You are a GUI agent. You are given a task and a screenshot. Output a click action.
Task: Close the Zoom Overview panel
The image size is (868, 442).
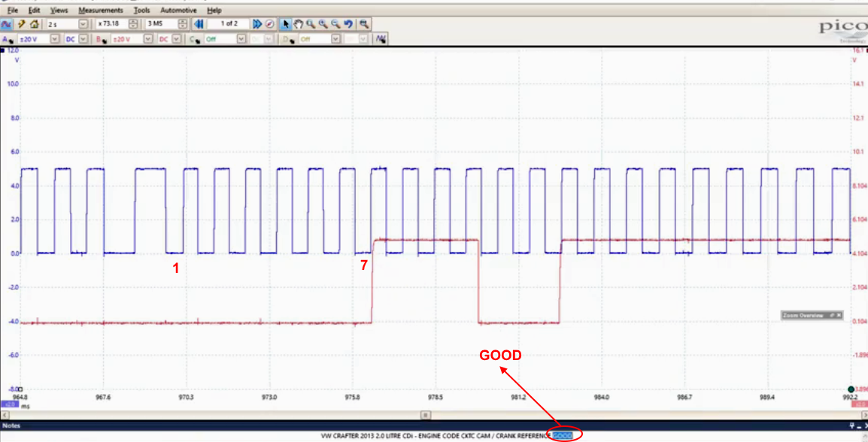pos(839,315)
